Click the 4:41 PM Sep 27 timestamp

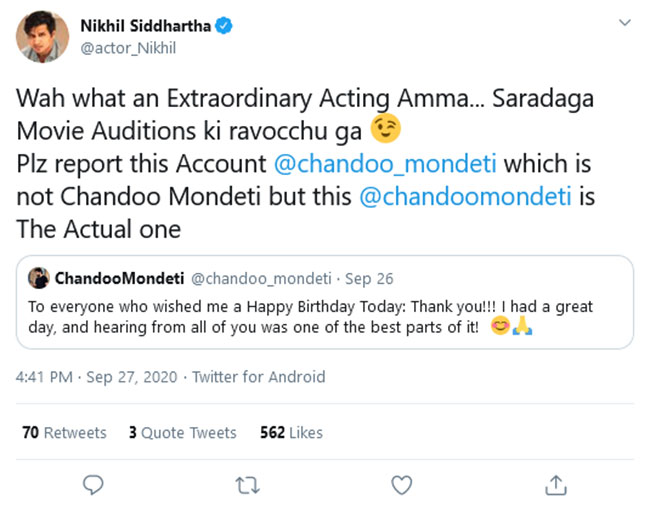click(x=96, y=376)
